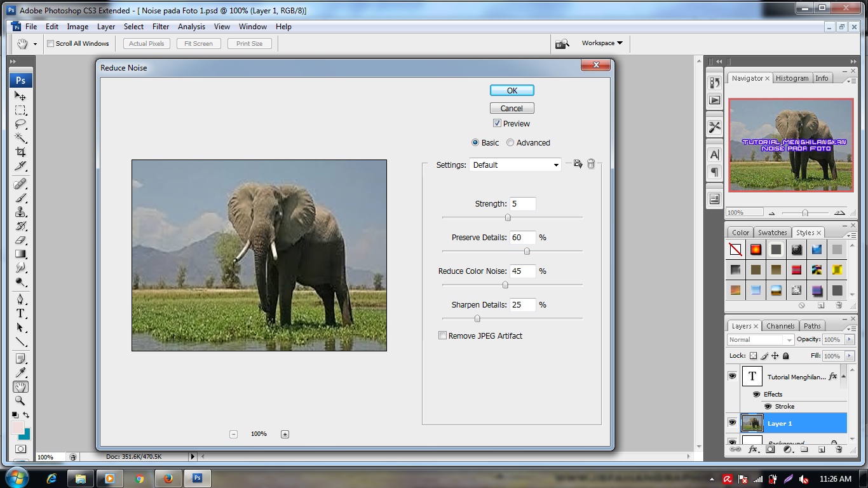
Task: Click the Preserve Details slider handle
Action: point(527,251)
